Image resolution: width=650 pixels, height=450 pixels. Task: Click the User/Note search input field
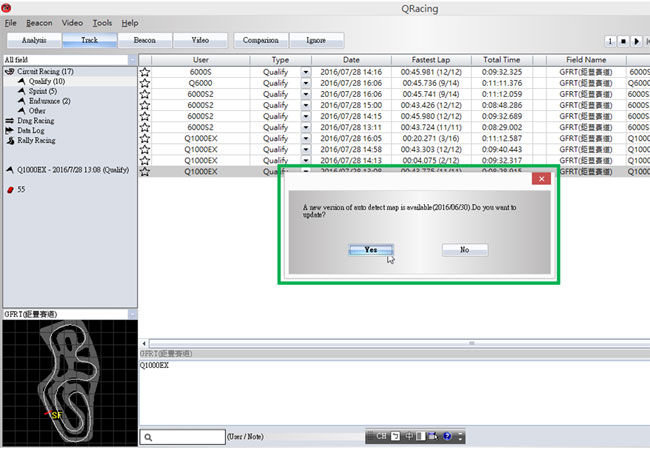pos(183,437)
